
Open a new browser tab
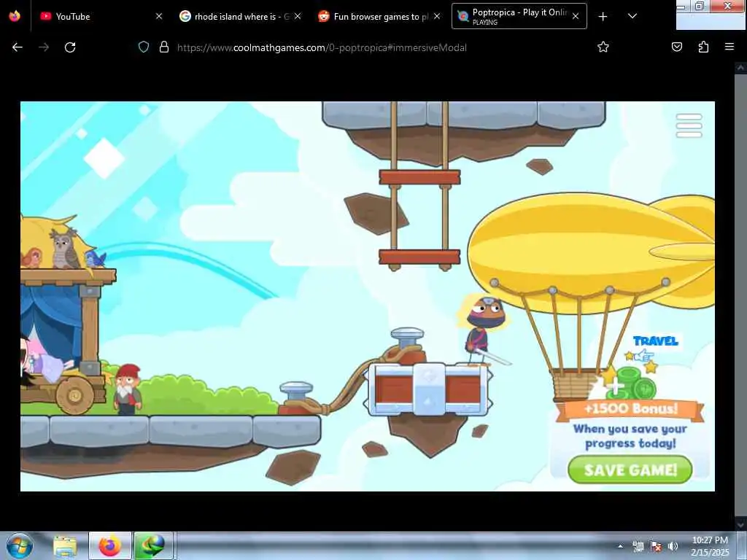pyautogui.click(x=603, y=16)
